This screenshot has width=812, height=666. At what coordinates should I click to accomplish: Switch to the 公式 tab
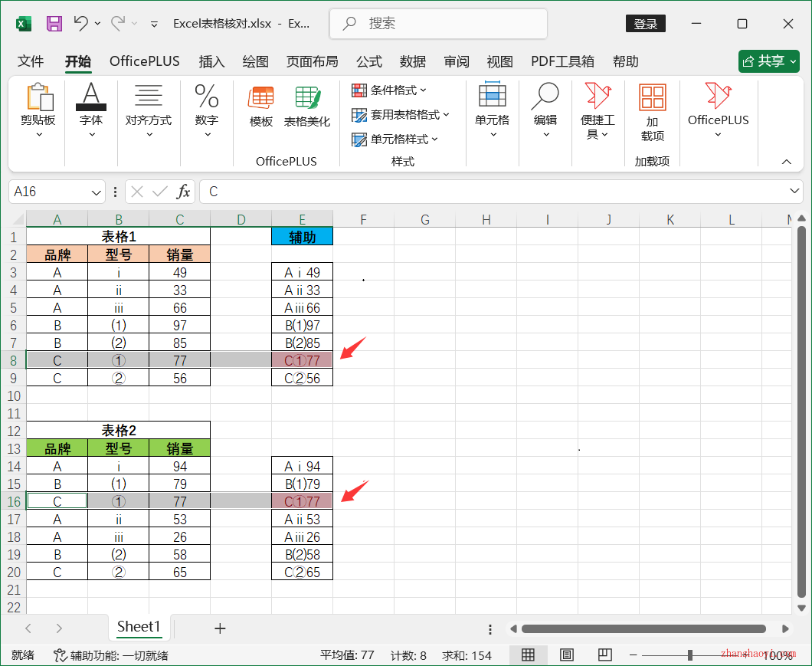tap(369, 61)
